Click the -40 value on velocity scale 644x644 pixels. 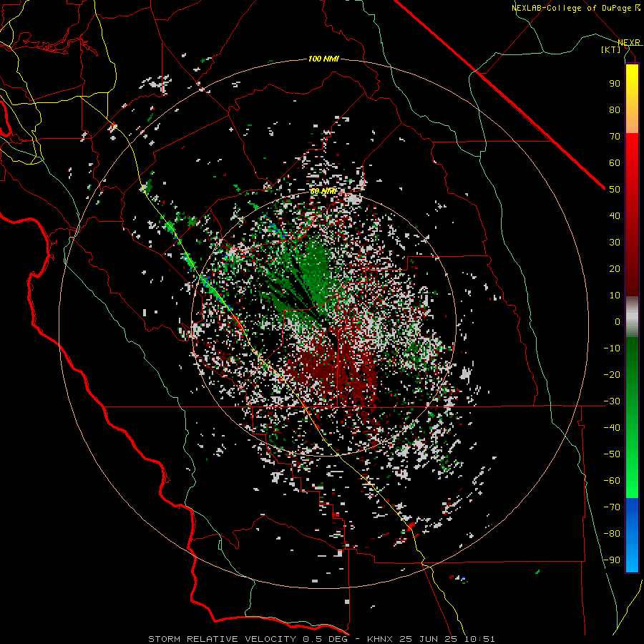click(612, 428)
